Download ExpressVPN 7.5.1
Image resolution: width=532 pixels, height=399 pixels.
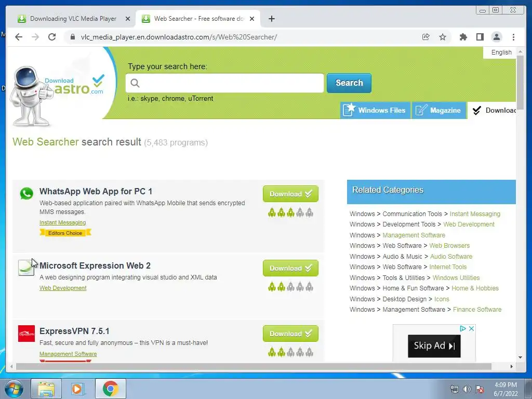(290, 334)
